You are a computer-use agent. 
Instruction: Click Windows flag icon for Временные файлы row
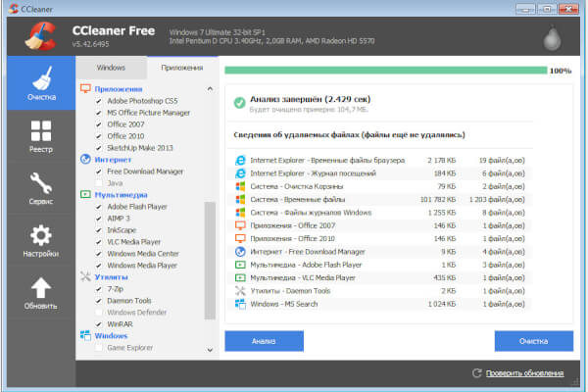240,199
